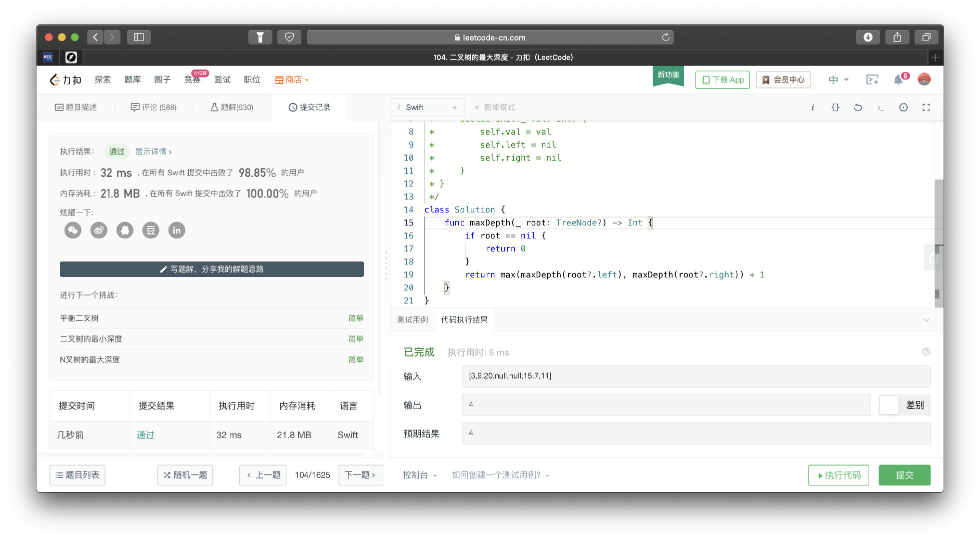Open editor settings gear icon
Viewport: 980px width, 540px height.
pyautogui.click(x=903, y=107)
